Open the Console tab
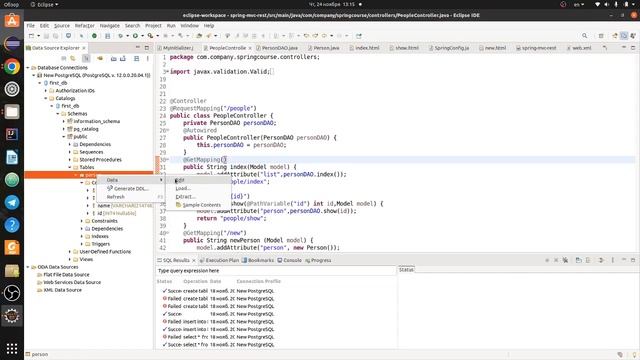640x360 pixels. (289, 260)
